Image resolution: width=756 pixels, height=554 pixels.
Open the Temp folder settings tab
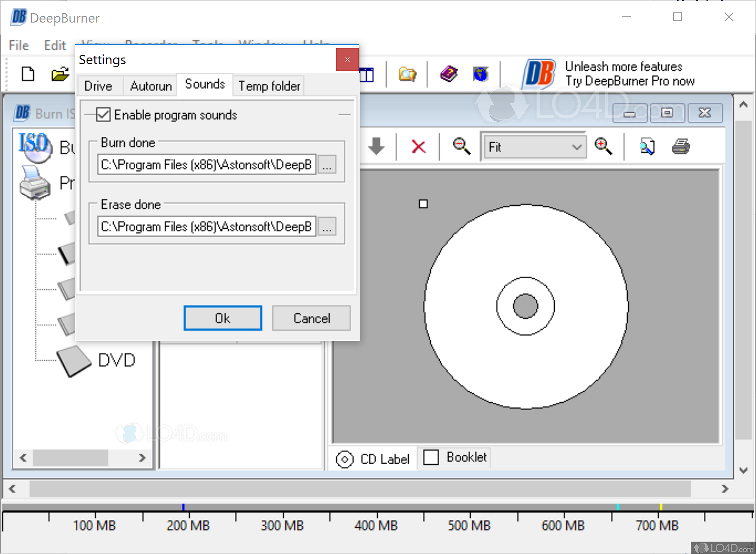269,85
